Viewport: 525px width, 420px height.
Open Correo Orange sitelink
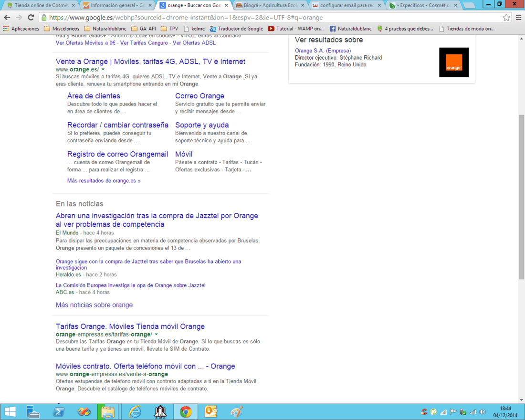pyautogui.click(x=199, y=96)
